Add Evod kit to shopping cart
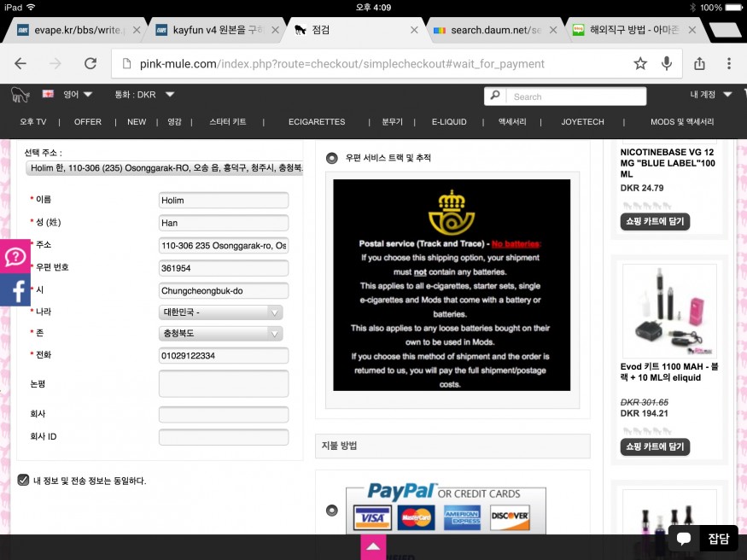Image resolution: width=747 pixels, height=560 pixels. pyautogui.click(x=655, y=446)
